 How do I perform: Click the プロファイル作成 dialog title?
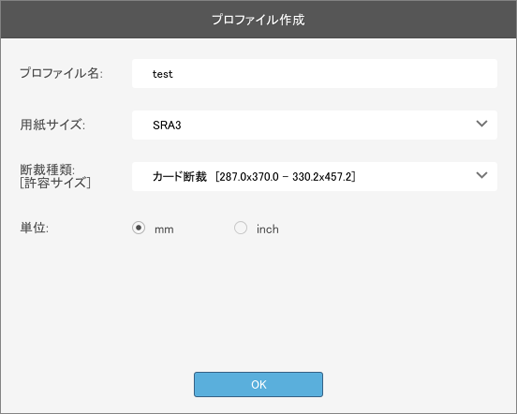pyautogui.click(x=258, y=19)
